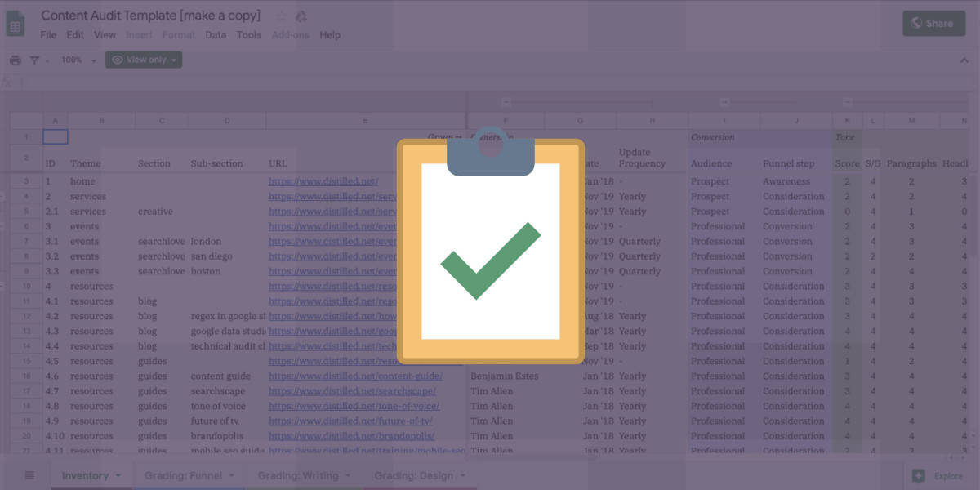Click the Print icon in the toolbar
The width and height of the screenshot is (980, 490).
[x=16, y=60]
